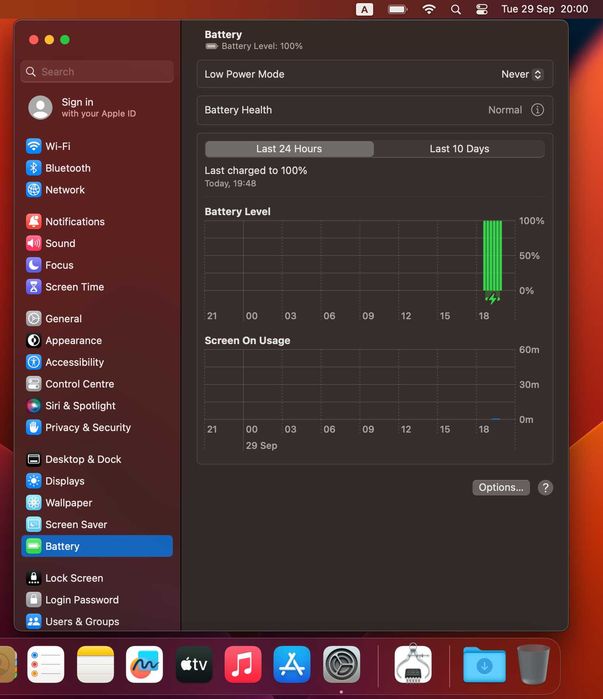Open Wi-Fi status in menu bar
The width and height of the screenshot is (603, 699).
pyautogui.click(x=429, y=9)
